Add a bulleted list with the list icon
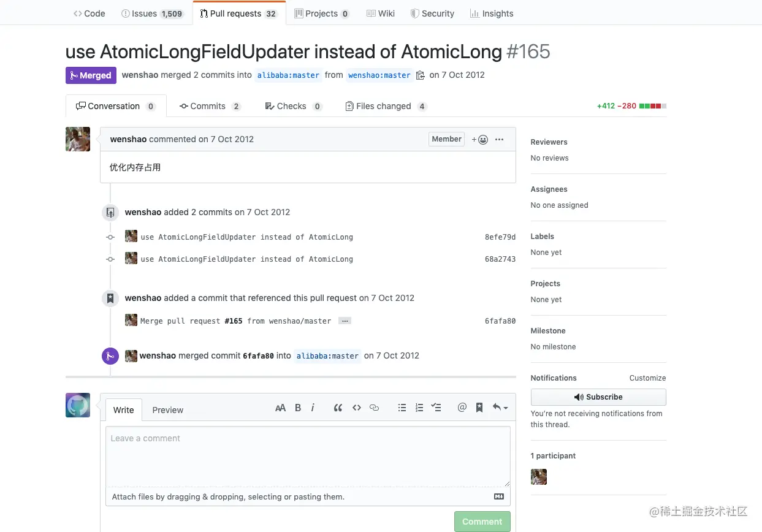Image resolution: width=762 pixels, height=532 pixels. (x=402, y=408)
